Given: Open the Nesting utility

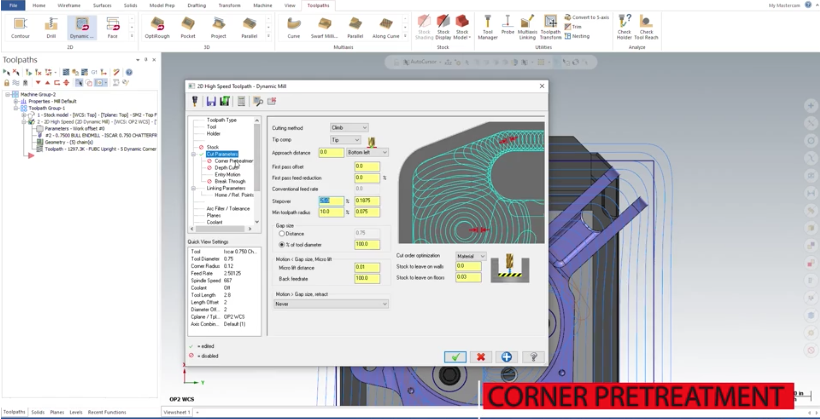Looking at the screenshot, I should (577, 36).
